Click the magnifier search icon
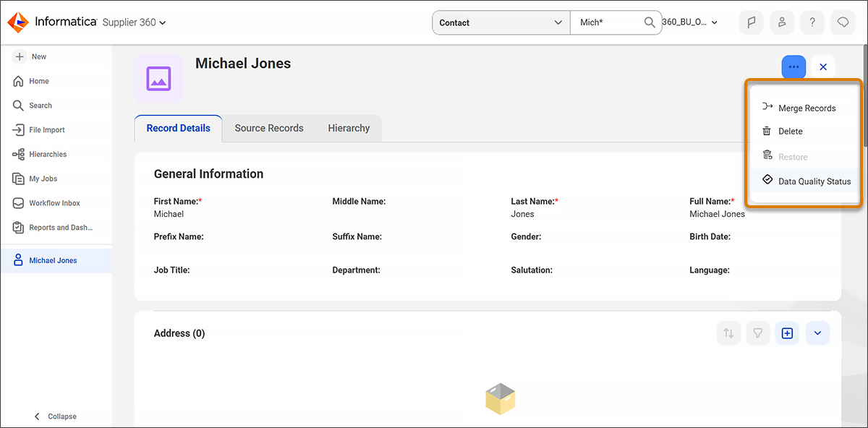868x428 pixels. click(x=650, y=22)
